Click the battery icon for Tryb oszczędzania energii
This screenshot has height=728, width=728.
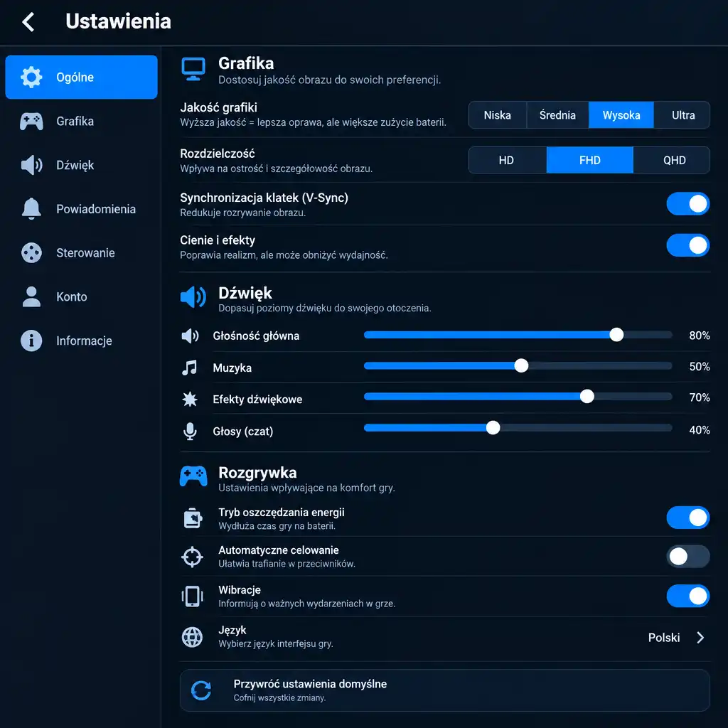point(193,518)
